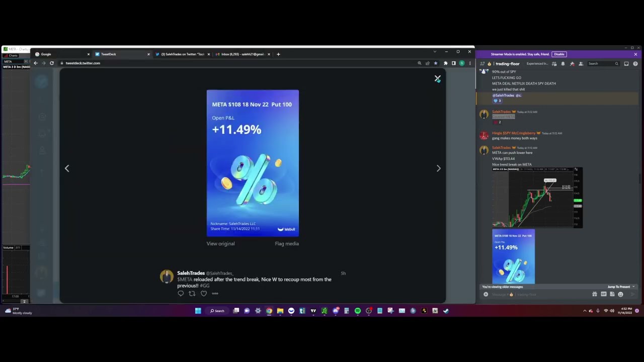Reply to the SalehTrades tweet

click(181, 294)
